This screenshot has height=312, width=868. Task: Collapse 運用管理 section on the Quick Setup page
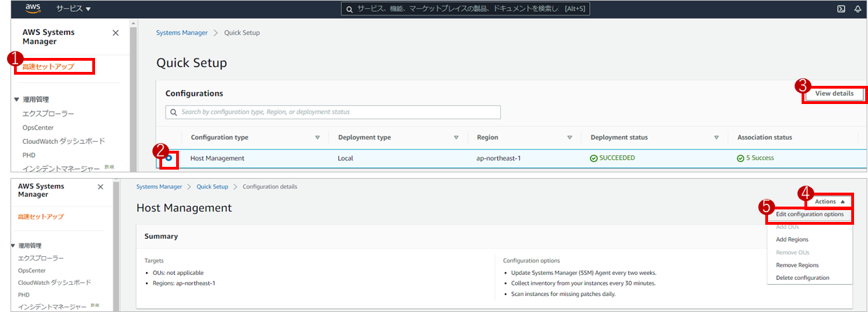[17, 99]
